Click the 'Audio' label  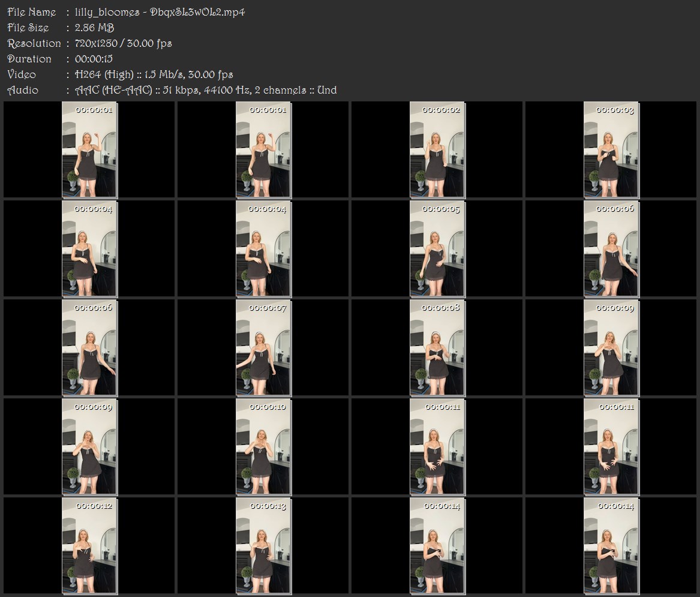point(23,90)
